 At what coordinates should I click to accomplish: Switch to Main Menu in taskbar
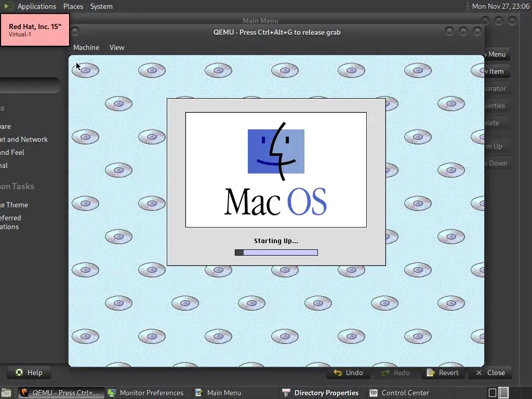click(218, 393)
